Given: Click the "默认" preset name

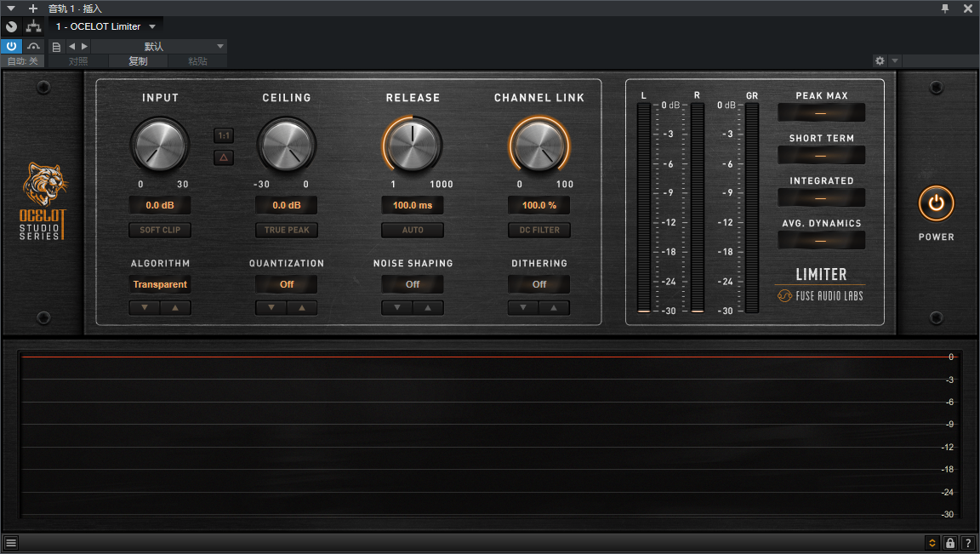Looking at the screenshot, I should [154, 46].
